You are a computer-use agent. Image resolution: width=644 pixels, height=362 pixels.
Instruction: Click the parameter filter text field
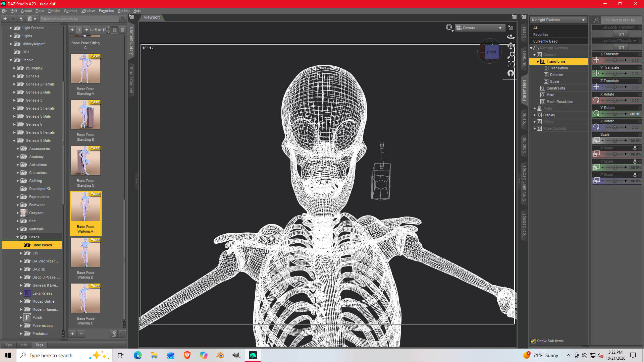621,20
